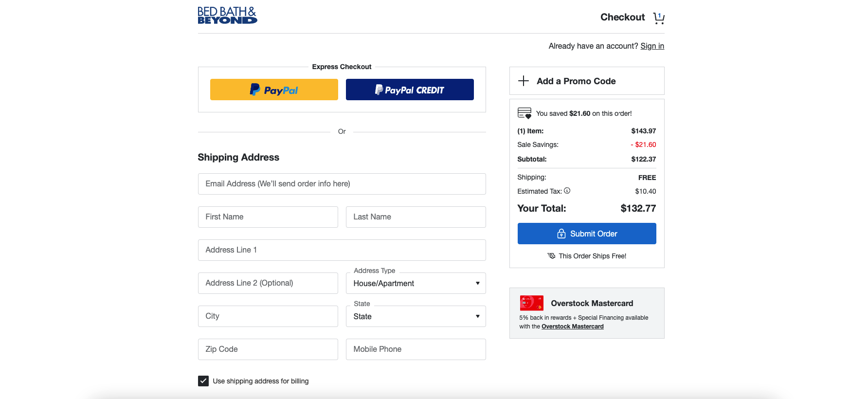The width and height of the screenshot is (868, 399).
Task: Follow the Sign in link
Action: tap(652, 46)
